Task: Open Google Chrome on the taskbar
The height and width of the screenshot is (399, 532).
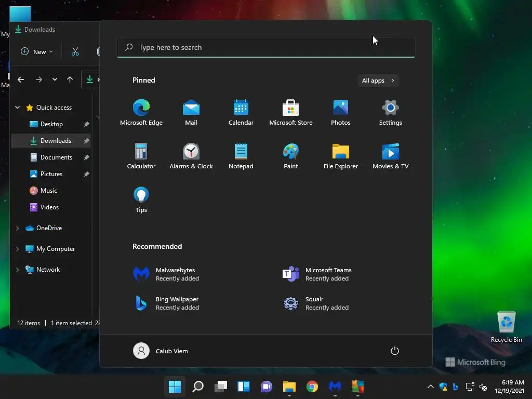Action: 312,387
